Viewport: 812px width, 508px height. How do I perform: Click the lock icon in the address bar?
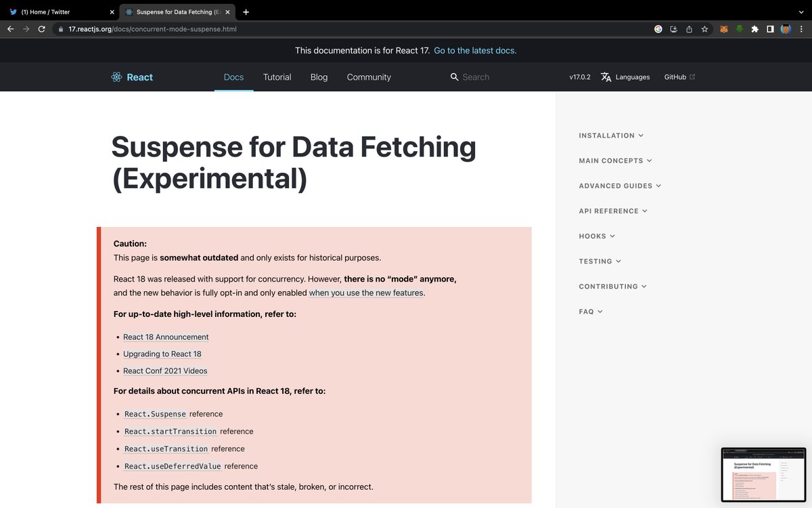click(x=60, y=29)
